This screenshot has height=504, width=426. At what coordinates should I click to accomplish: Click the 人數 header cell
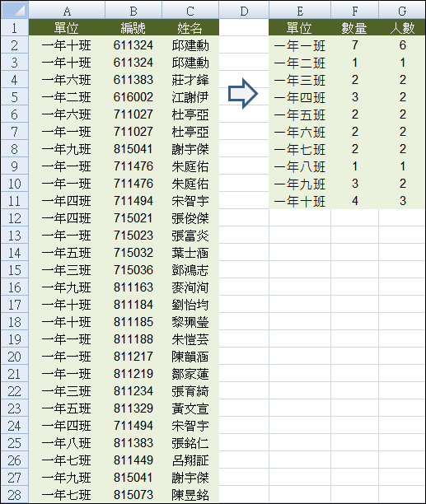[x=402, y=28]
